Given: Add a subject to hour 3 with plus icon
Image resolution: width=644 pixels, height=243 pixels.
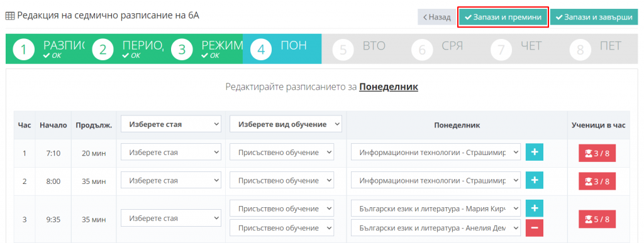Looking at the screenshot, I should tap(535, 208).
